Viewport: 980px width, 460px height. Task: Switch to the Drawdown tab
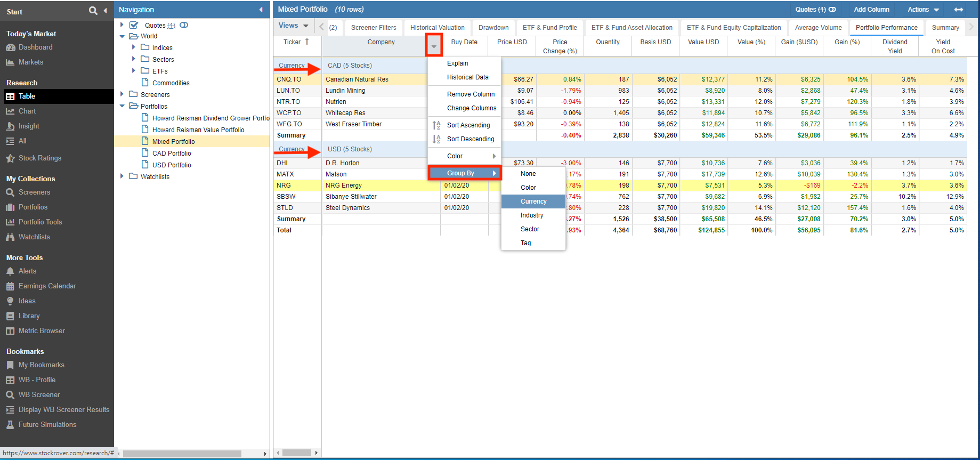point(493,28)
